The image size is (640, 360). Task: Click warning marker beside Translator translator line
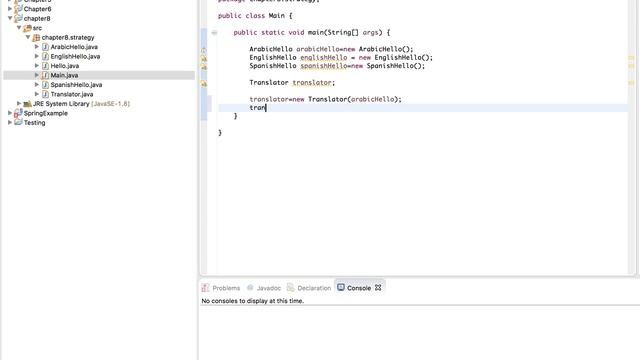coord(204,83)
